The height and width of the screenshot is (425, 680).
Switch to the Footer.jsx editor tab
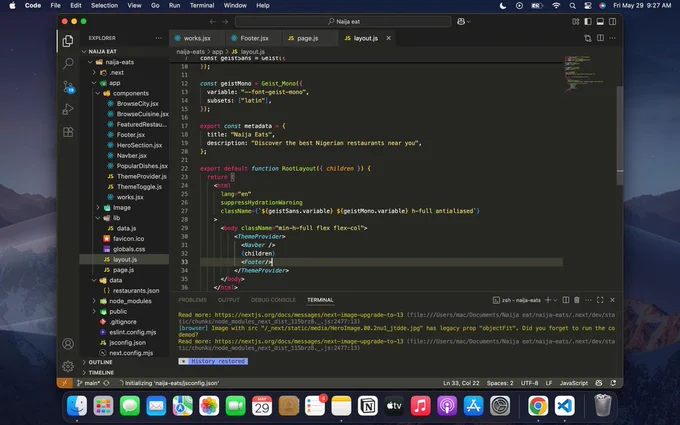pos(254,38)
